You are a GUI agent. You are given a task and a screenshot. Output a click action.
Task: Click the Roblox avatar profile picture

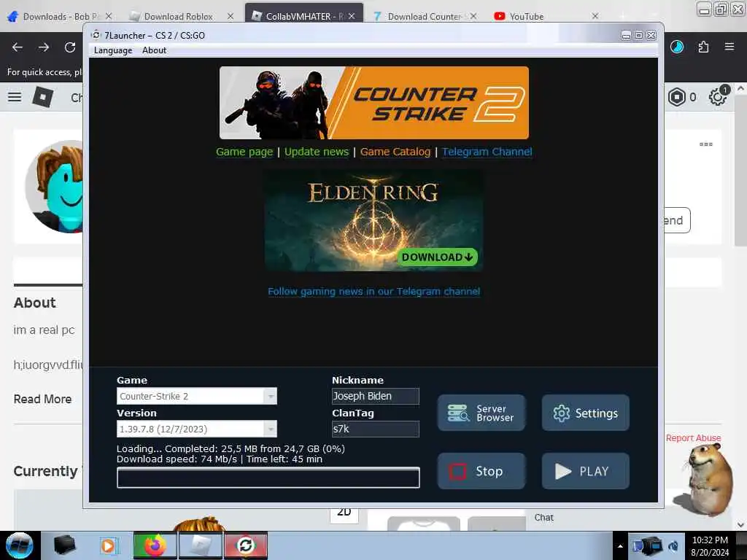(54, 187)
